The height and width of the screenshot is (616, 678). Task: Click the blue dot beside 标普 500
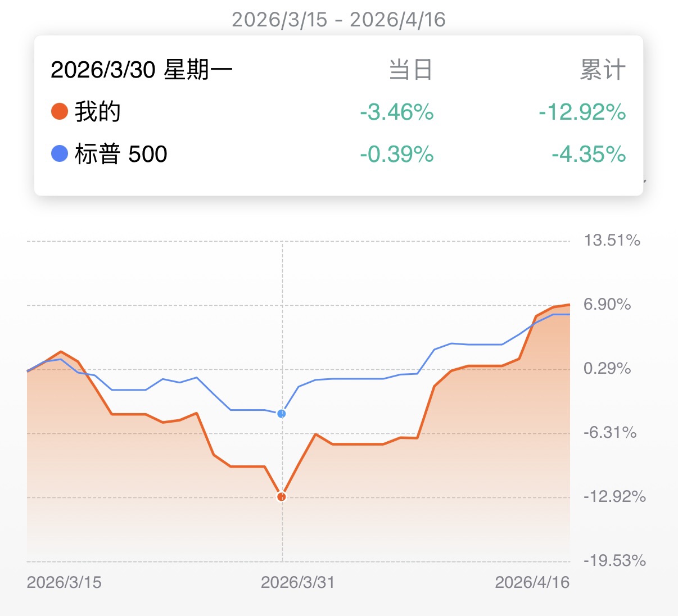pos(60,153)
